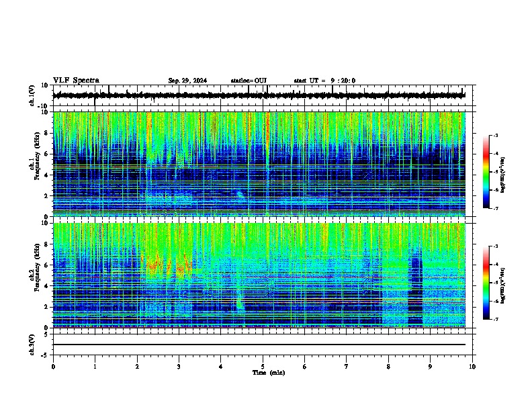The width and height of the screenshot is (532, 411).
Task: Click inside the ch.1 spectrogram panel
Action: [259, 164]
